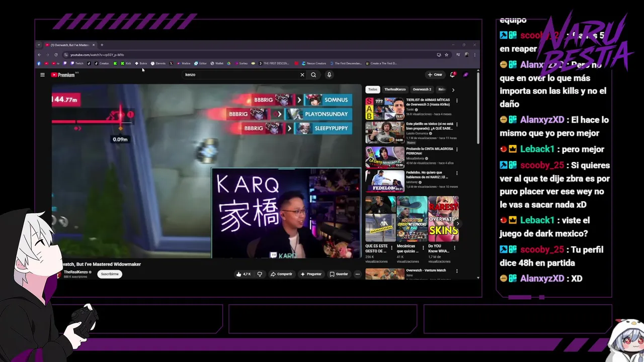Click chat username scooby_25 on 48h message
The image size is (644, 362).
(542, 249)
